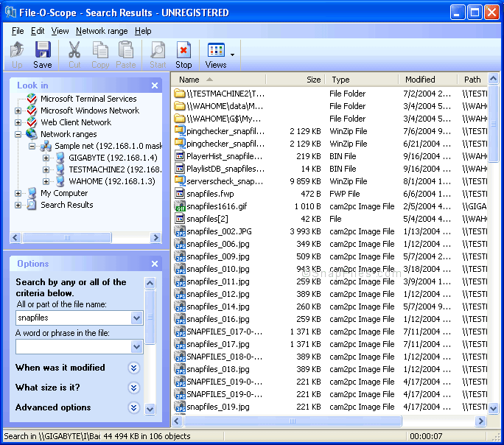Click results list scroll down arrow
This screenshot has width=504, height=445.
point(494,408)
